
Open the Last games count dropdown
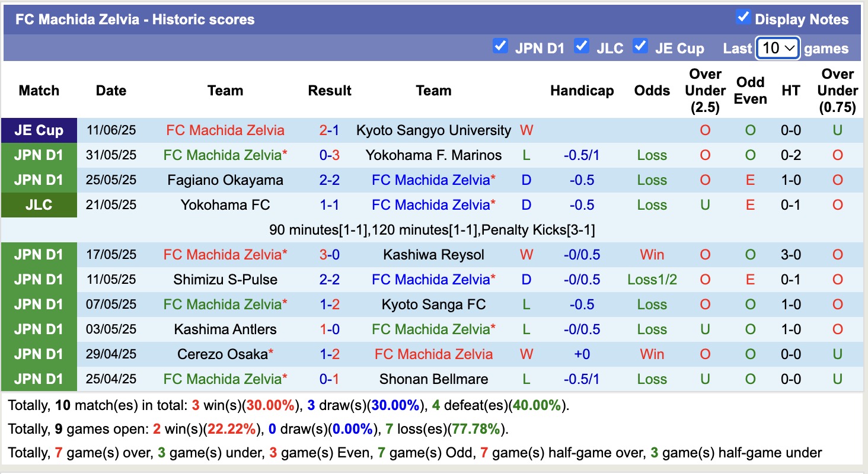click(x=777, y=48)
